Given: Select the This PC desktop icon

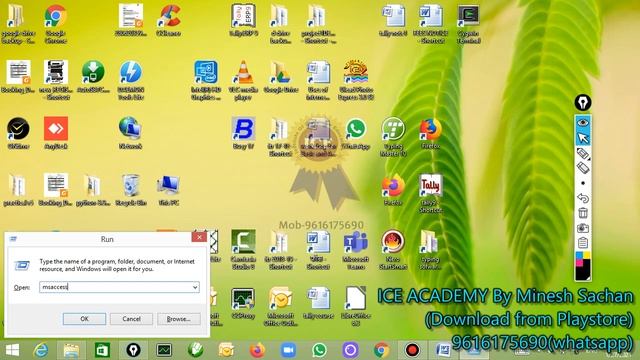Looking at the screenshot, I should tap(169, 190).
